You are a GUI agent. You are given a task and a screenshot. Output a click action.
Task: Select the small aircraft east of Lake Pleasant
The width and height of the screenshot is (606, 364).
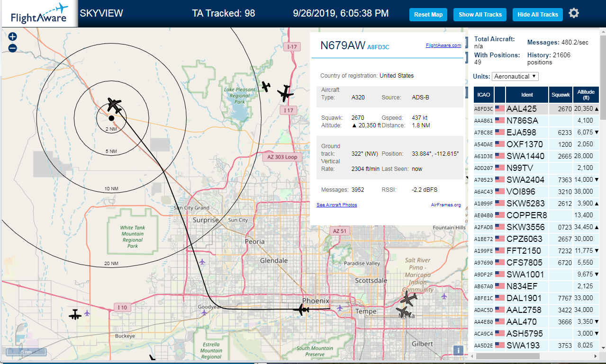[266, 87]
